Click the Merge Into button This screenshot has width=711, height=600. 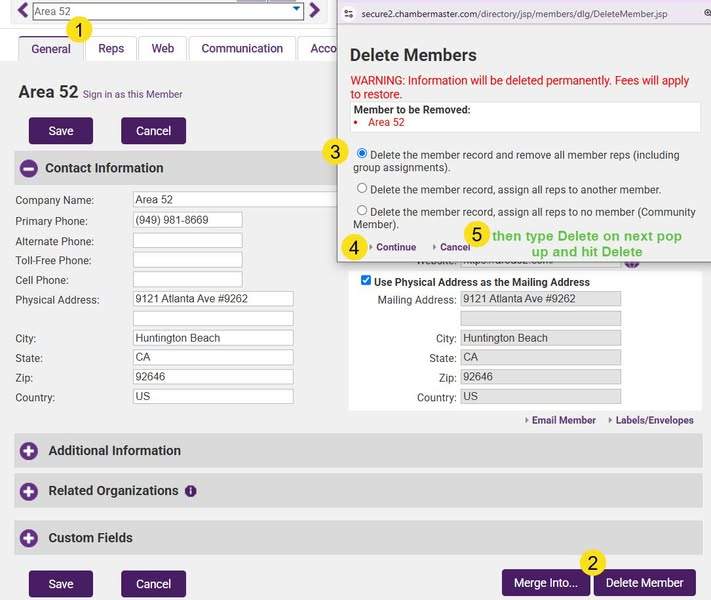click(545, 583)
